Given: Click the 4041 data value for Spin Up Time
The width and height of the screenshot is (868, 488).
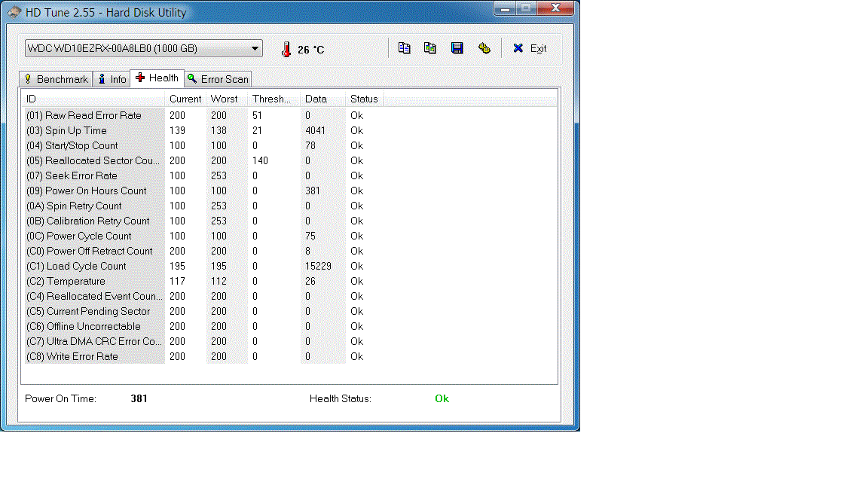Looking at the screenshot, I should click(315, 130).
